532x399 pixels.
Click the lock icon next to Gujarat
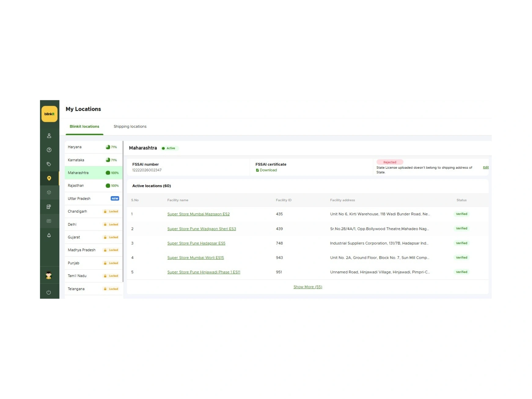pyautogui.click(x=105, y=237)
